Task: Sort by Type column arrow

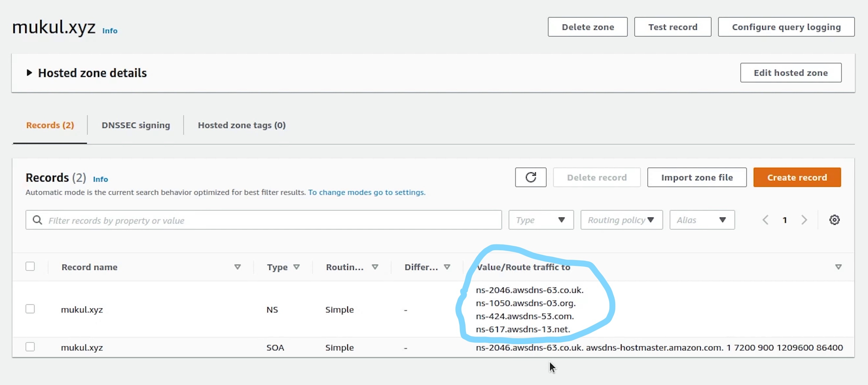Action: point(296,267)
